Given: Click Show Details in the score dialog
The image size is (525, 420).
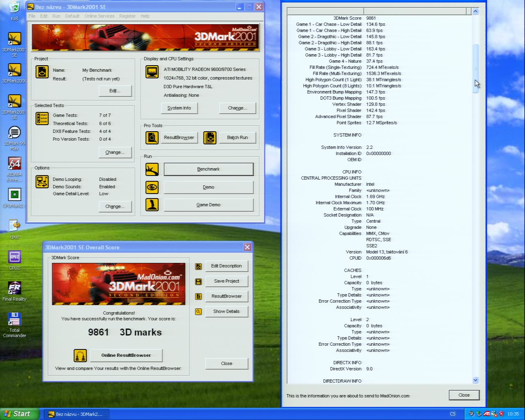Looking at the screenshot, I should pyautogui.click(x=226, y=312).
